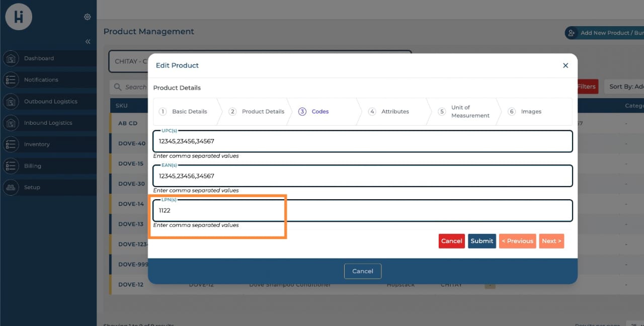Image resolution: width=644 pixels, height=326 pixels.
Task: Click the settings gear icon in sidebar
Action: coord(88,17)
